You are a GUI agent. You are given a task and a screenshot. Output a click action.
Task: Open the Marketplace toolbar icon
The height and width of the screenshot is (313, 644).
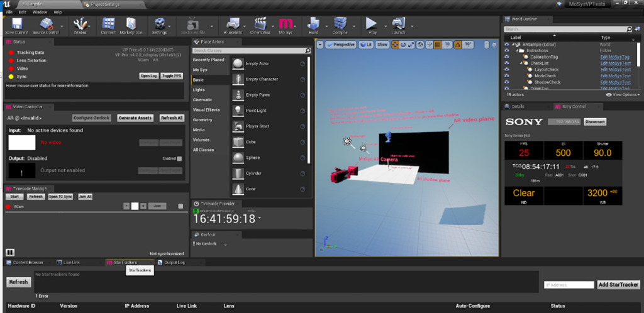pos(131,25)
